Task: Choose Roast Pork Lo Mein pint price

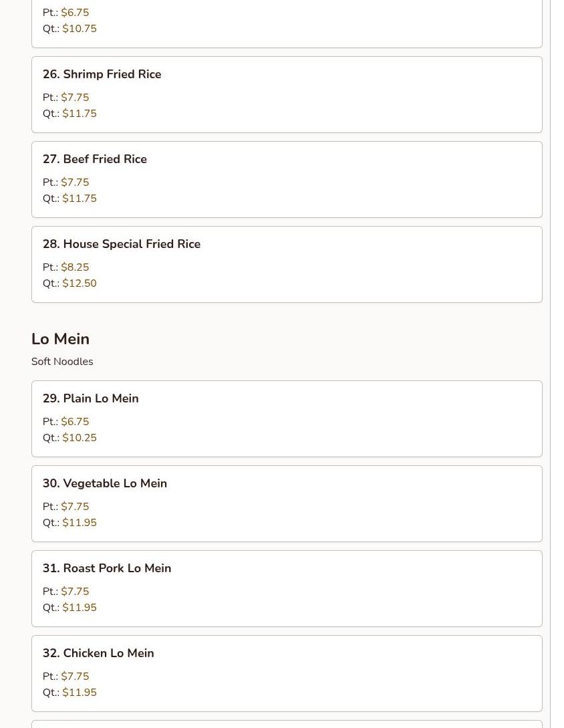Action: (75, 592)
